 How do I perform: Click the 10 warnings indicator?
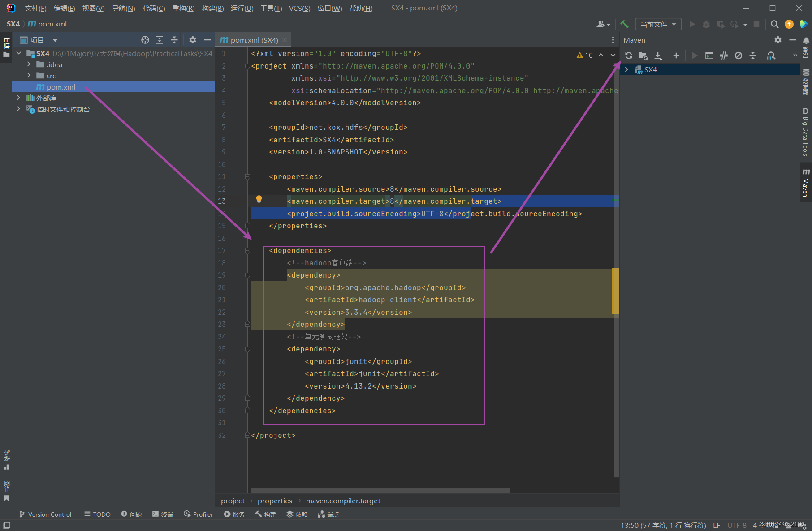pos(585,55)
